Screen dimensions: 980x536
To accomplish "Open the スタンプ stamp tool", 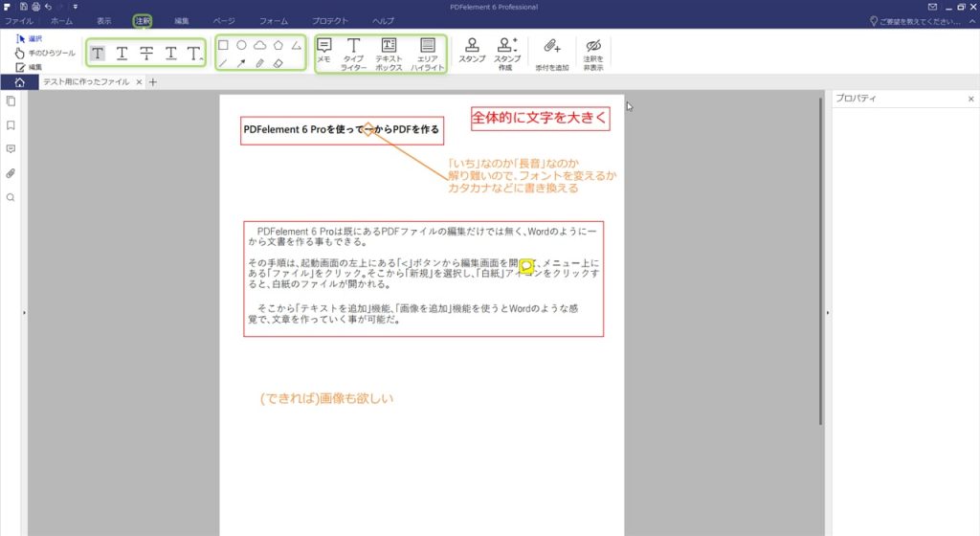I will pos(472,52).
